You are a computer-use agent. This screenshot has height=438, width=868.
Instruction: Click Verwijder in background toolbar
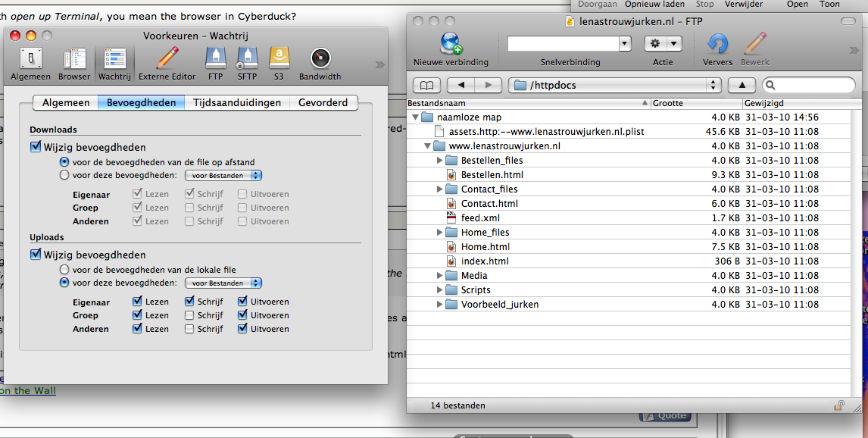[x=744, y=4]
